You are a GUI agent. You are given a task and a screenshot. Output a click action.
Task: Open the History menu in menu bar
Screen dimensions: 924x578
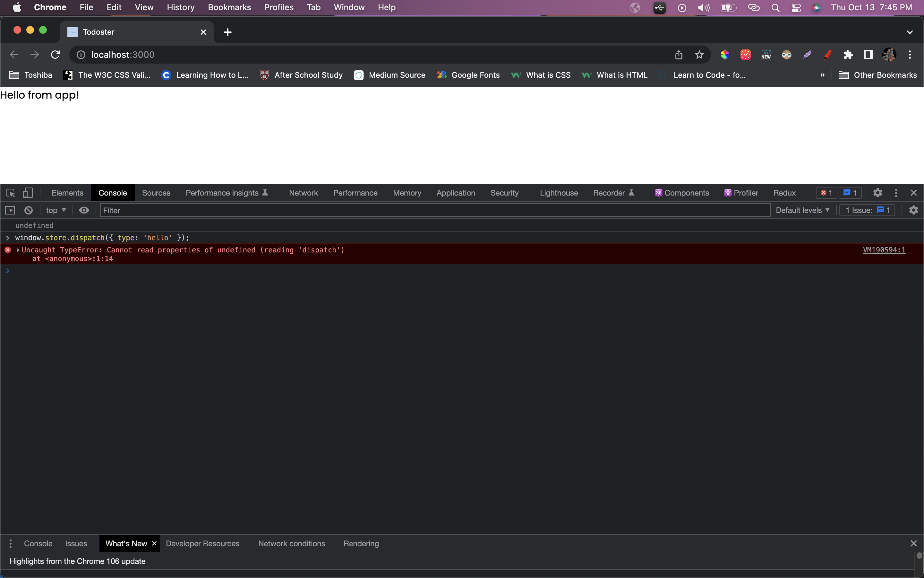pos(181,7)
